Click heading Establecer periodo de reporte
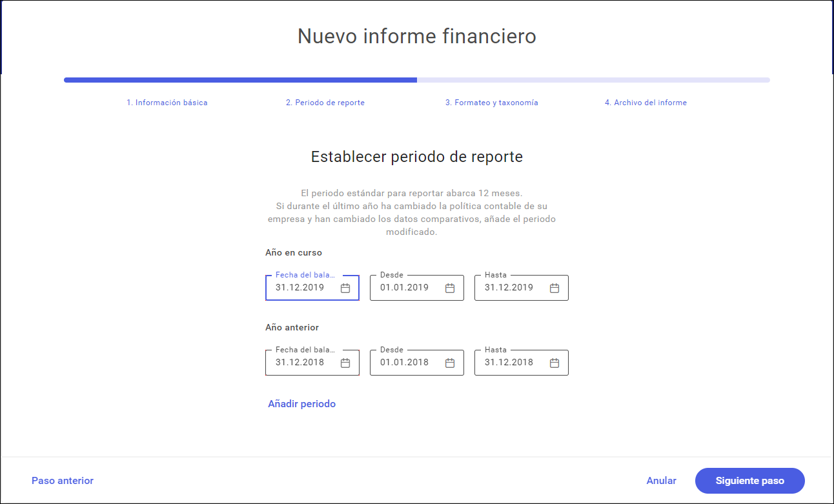This screenshot has height=504, width=834. coord(417,157)
